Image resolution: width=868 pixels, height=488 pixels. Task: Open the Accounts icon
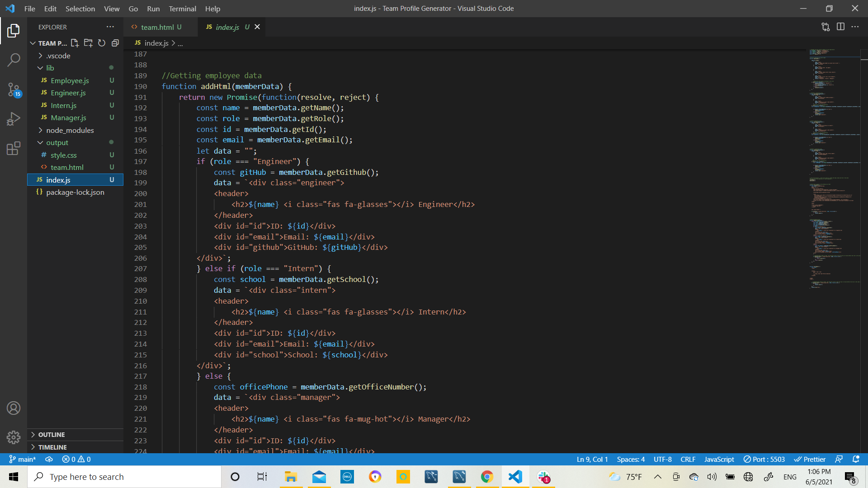14,408
